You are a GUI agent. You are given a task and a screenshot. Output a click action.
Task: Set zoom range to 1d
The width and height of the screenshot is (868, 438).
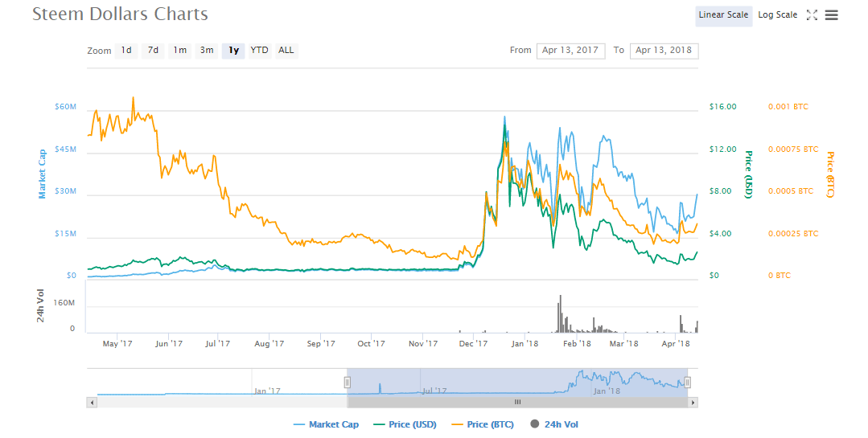pos(127,51)
